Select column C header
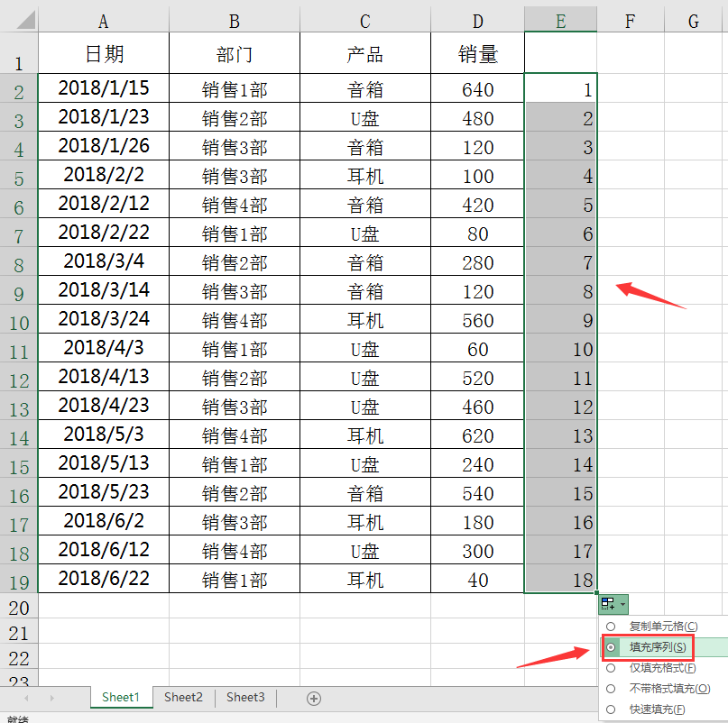 click(365, 21)
